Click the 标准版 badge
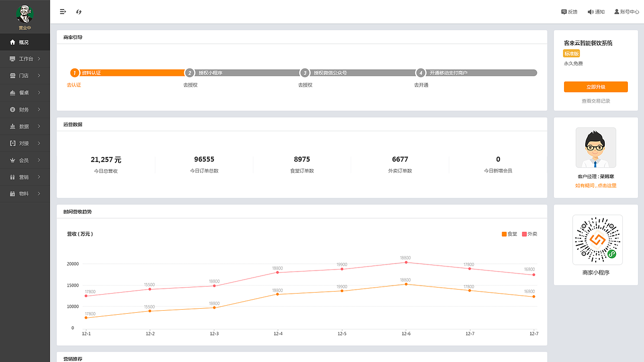The width and height of the screenshot is (644, 362). (x=572, y=54)
